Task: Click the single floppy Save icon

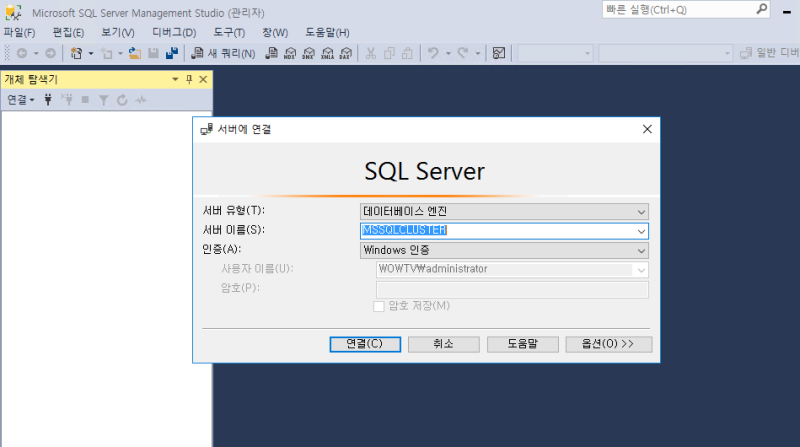Action: pos(153,53)
